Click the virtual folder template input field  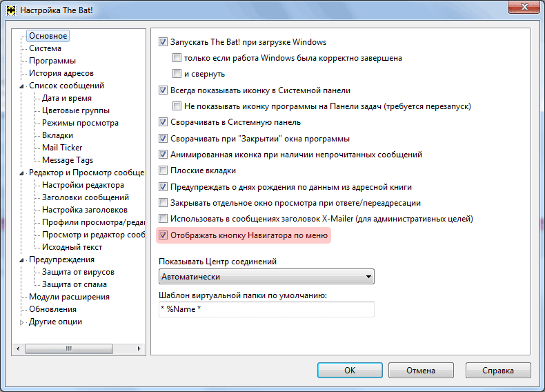(x=266, y=309)
